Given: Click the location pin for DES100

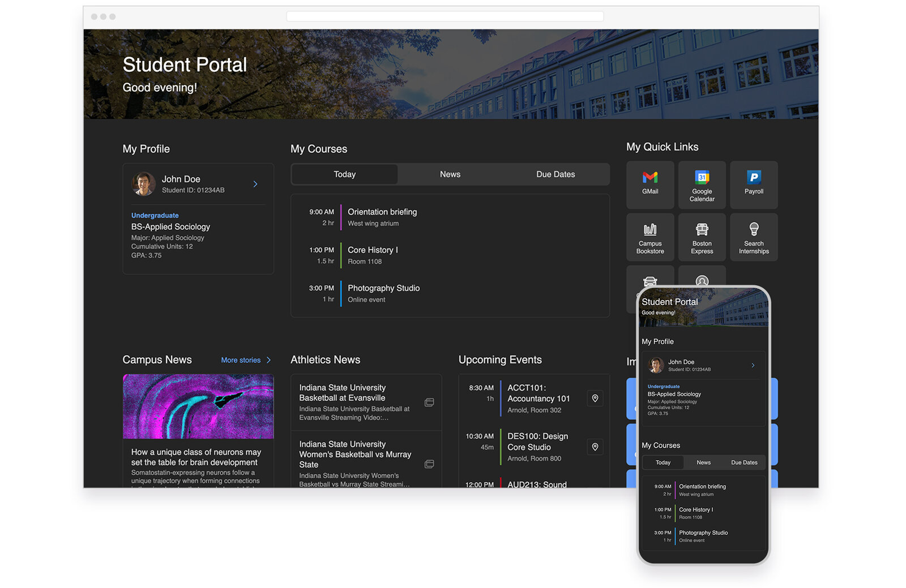Looking at the screenshot, I should coord(595,447).
